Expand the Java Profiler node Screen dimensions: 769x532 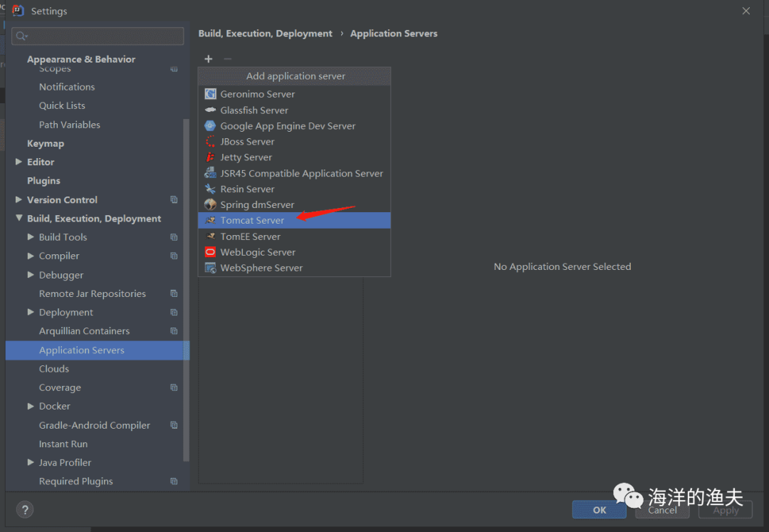[x=31, y=462]
